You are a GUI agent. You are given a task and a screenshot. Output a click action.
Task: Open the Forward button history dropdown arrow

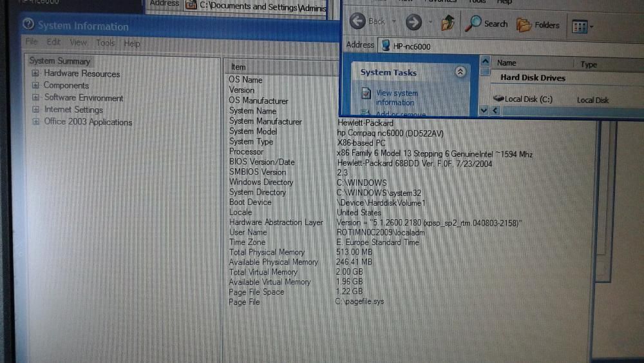(430, 22)
